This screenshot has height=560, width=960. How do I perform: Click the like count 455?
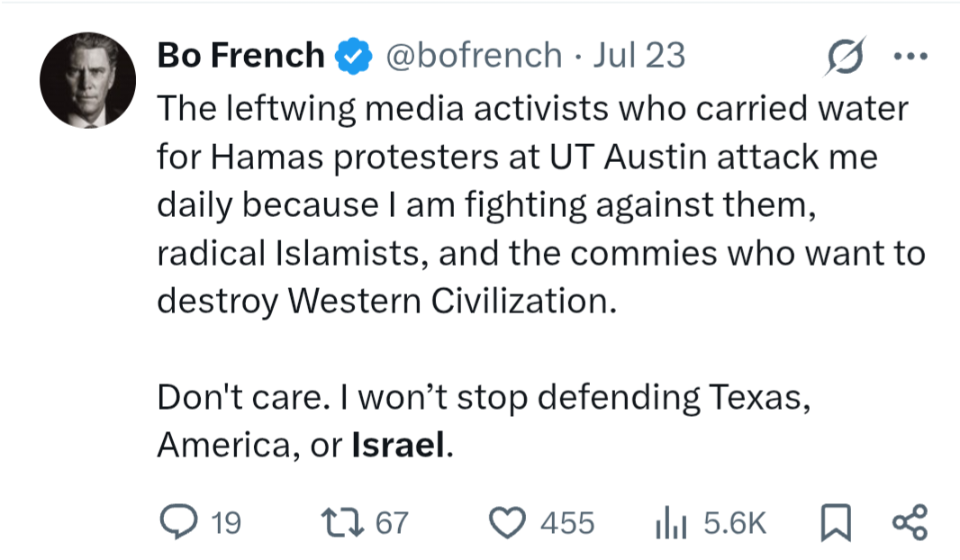[567, 523]
